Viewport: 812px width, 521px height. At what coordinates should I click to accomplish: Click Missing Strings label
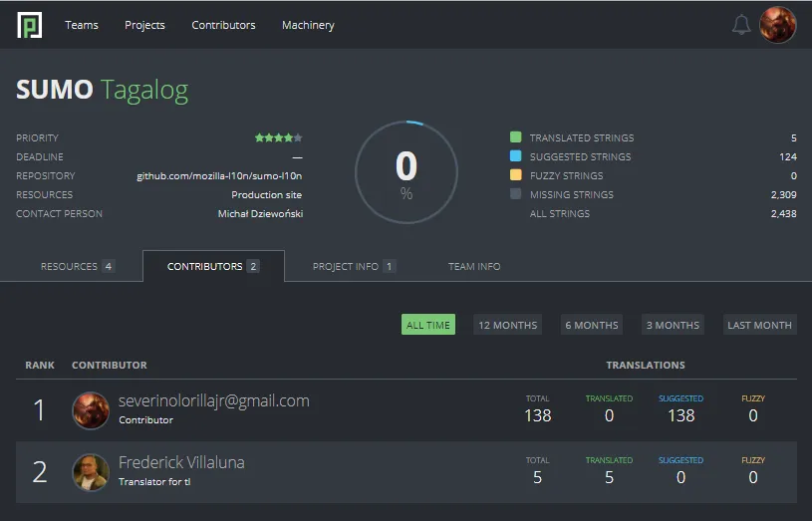click(571, 194)
